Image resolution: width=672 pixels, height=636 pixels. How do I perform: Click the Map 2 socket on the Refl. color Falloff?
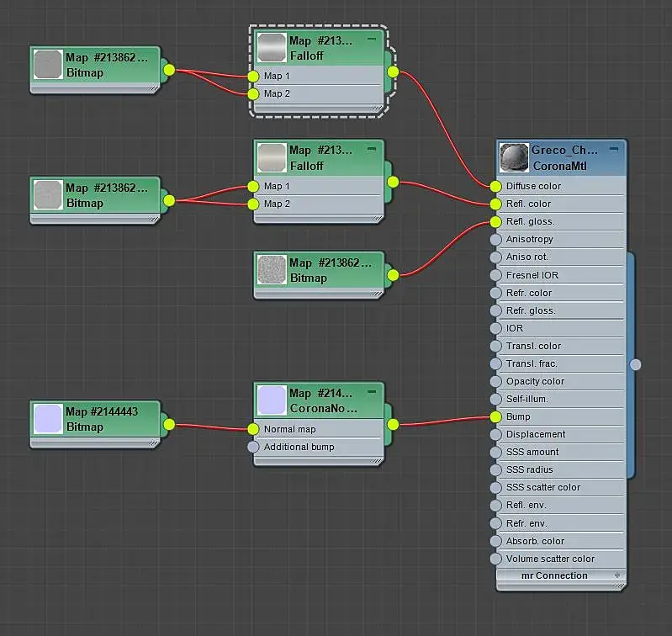253,204
